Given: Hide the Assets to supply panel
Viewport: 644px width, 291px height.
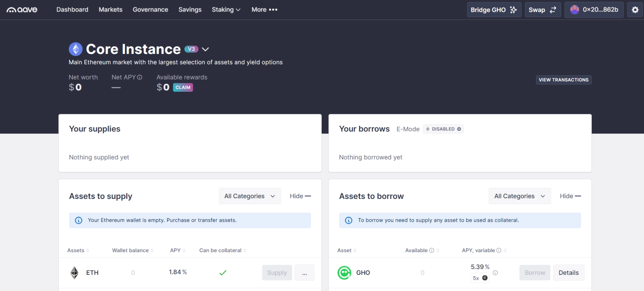Looking at the screenshot, I should click(300, 196).
